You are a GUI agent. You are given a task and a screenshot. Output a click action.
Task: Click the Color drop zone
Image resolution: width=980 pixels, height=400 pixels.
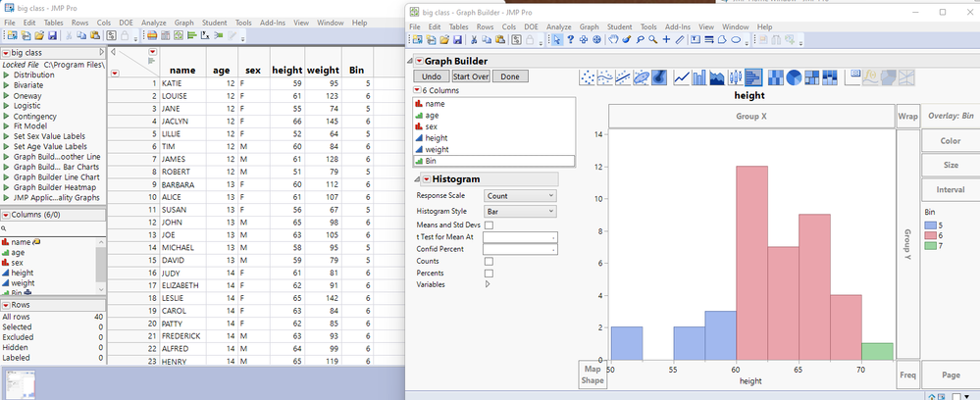(950, 141)
